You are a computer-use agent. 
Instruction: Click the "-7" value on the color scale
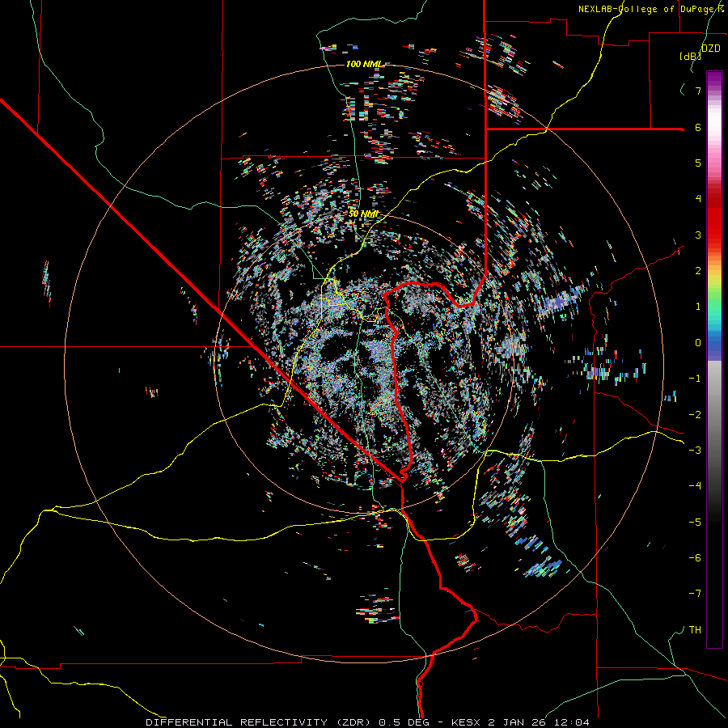695,594
